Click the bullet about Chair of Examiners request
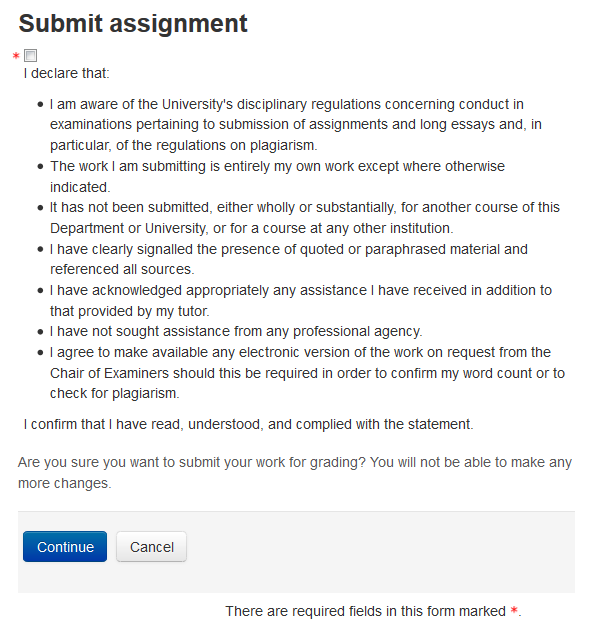This screenshot has height=635, width=595. [x=307, y=373]
